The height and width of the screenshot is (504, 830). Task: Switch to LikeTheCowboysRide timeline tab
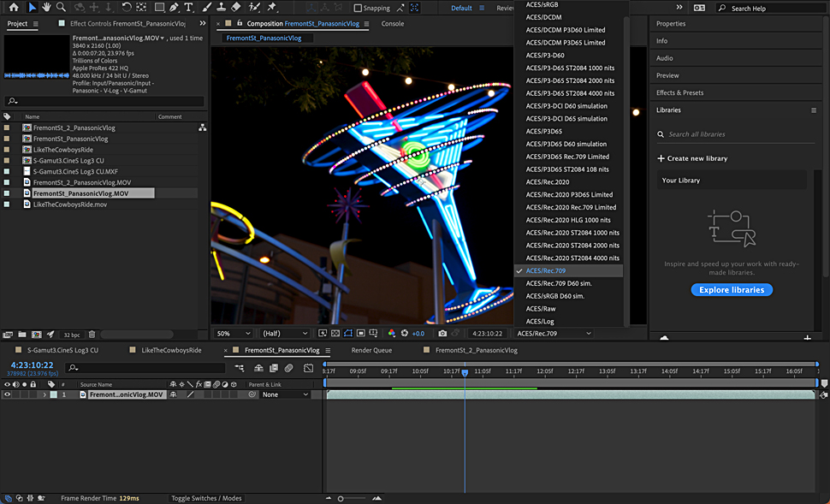point(171,350)
